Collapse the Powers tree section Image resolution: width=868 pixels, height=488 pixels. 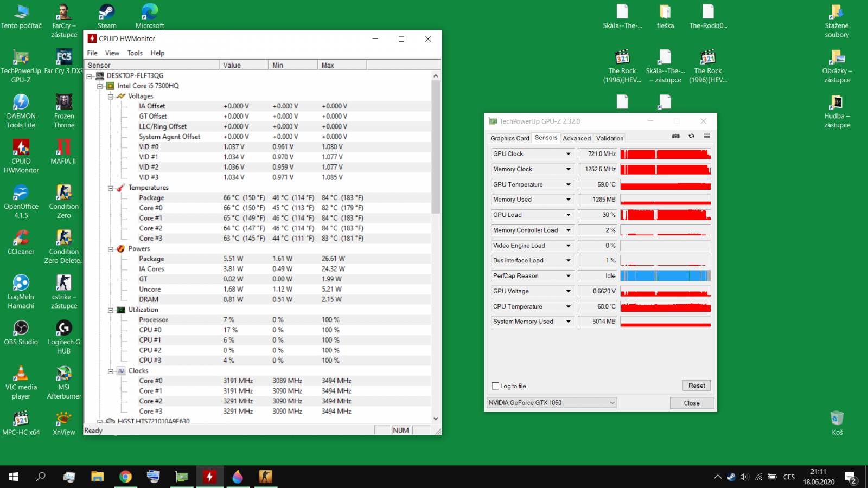tap(110, 249)
